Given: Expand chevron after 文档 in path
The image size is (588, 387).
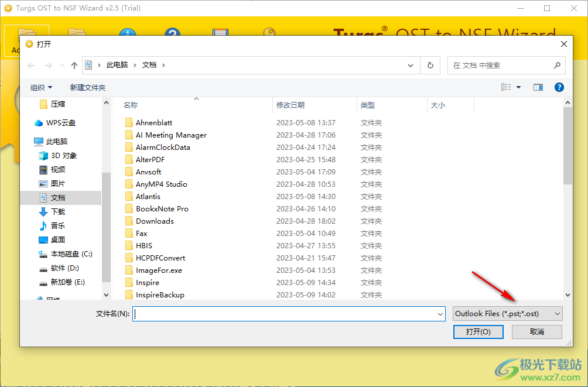Looking at the screenshot, I should click(163, 65).
